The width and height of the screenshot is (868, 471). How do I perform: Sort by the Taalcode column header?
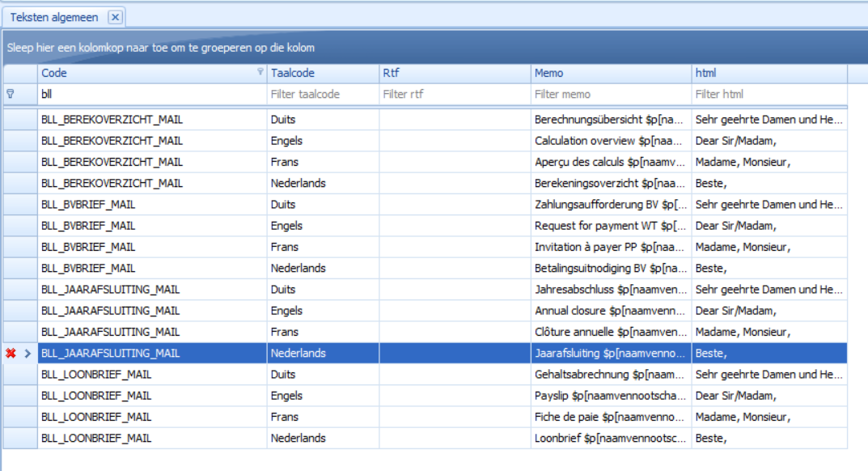(322, 73)
